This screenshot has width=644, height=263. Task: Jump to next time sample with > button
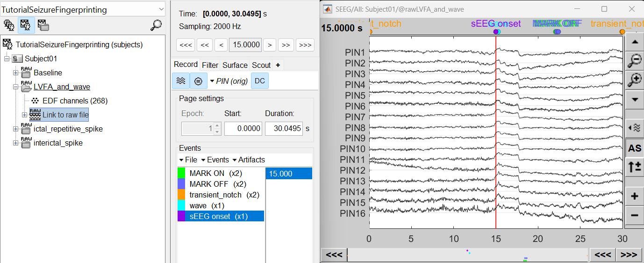(269, 45)
